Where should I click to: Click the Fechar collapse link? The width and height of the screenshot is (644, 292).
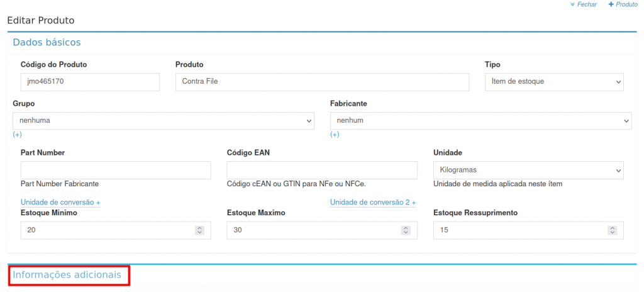[583, 4]
